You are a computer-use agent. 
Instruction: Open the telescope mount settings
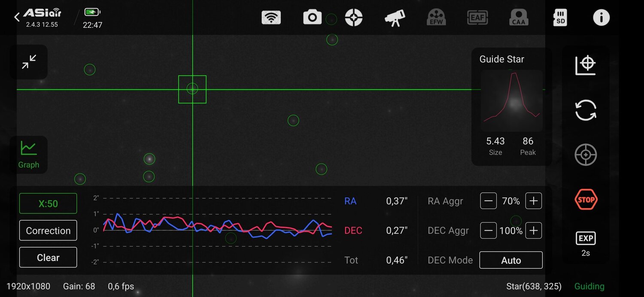[x=395, y=17]
